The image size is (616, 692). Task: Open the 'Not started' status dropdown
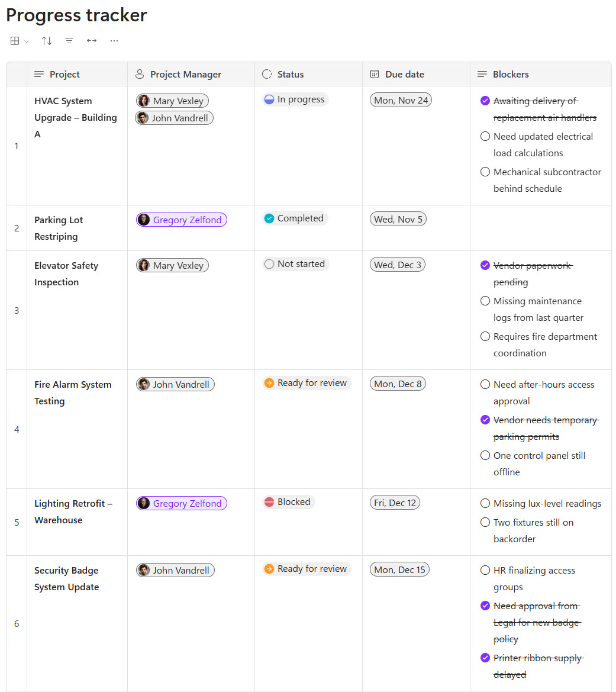coord(295,264)
